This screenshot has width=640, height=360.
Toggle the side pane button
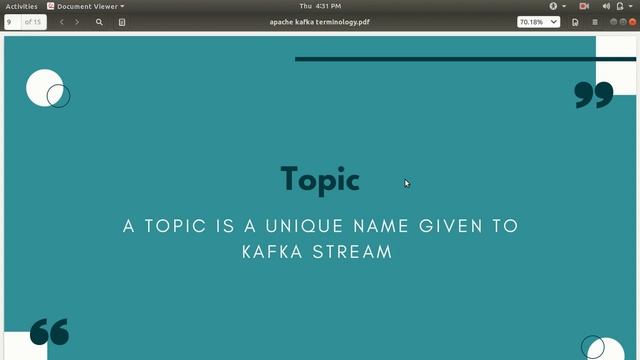point(122,22)
